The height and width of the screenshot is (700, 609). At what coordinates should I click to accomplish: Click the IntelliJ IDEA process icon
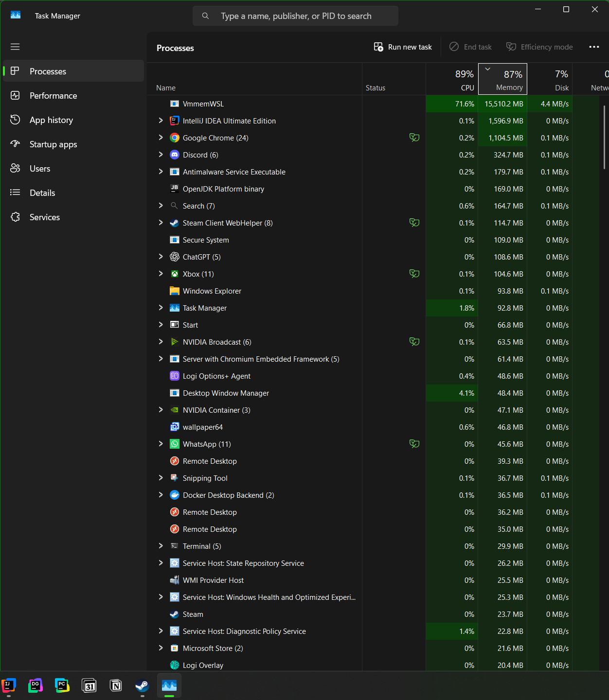[175, 121]
